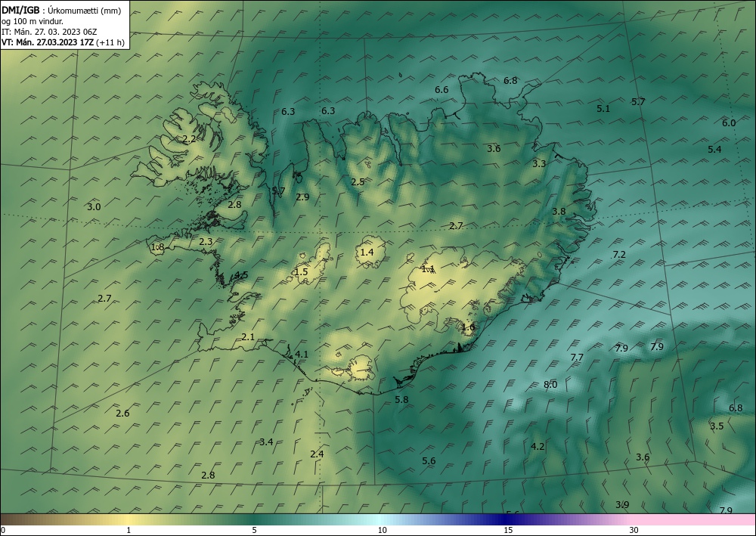Click the legend tick label 5
756x536 pixels.
(254, 530)
